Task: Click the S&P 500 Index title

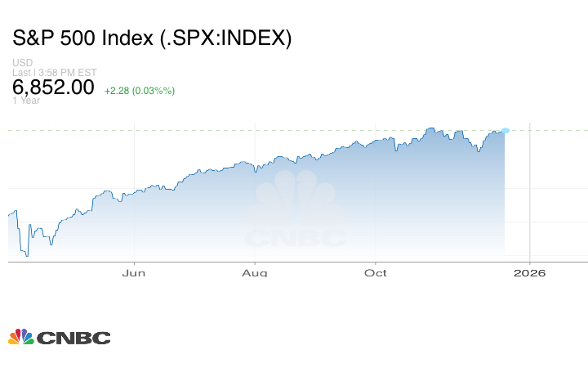Action: [x=152, y=38]
